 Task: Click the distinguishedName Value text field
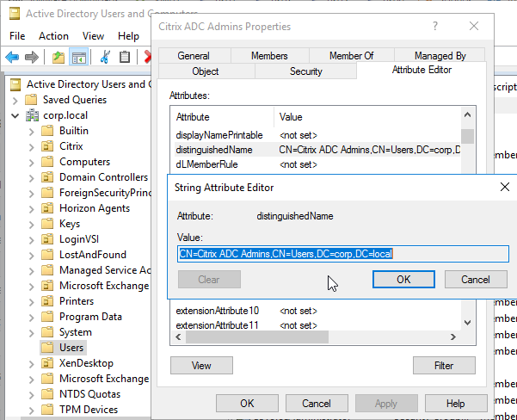(x=343, y=254)
